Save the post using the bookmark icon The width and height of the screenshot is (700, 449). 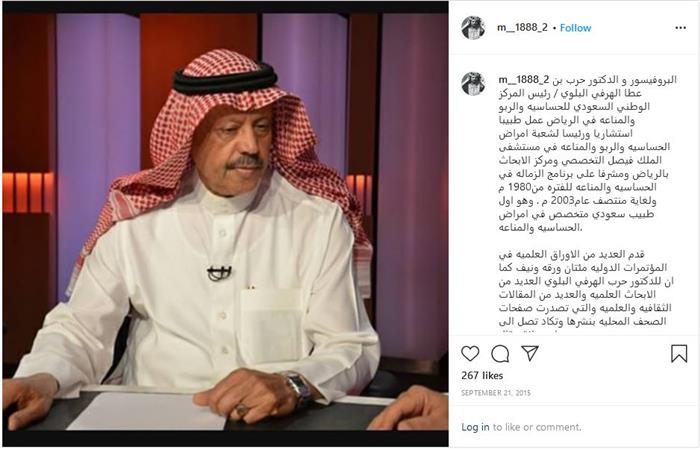tap(679, 353)
